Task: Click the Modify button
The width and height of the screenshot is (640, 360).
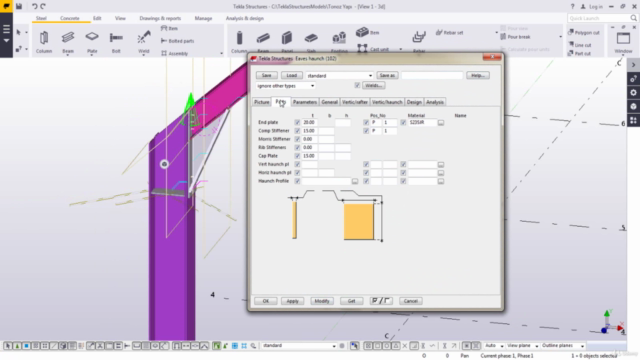Action: [x=322, y=301]
